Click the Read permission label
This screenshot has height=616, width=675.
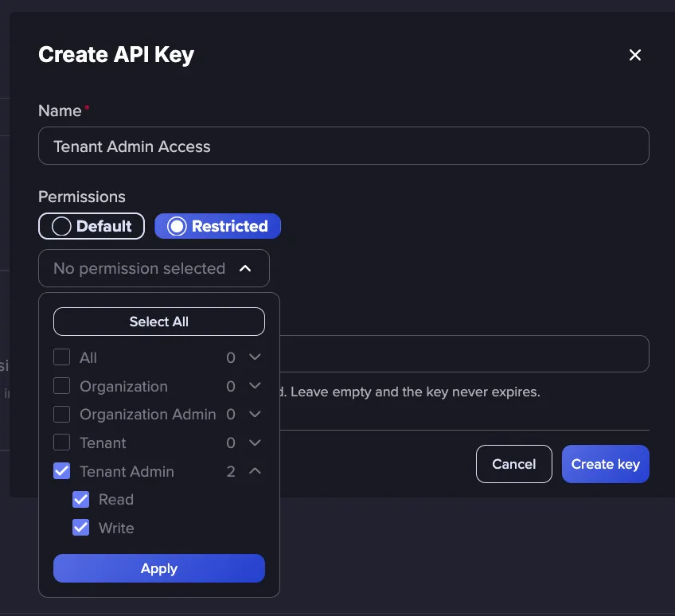pos(116,499)
